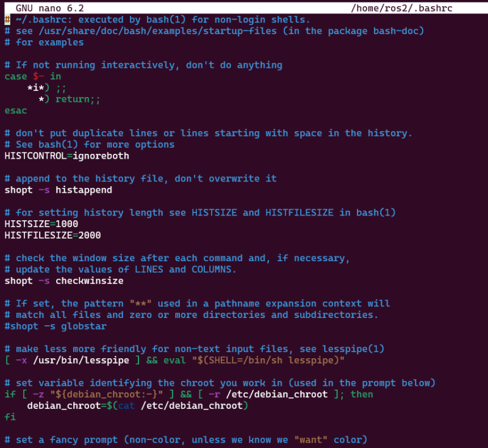Click the 'debian_chroot=$(cat /etc/debian_chroot)' line
Viewport: 488px width, 448px height.
[x=138, y=406]
